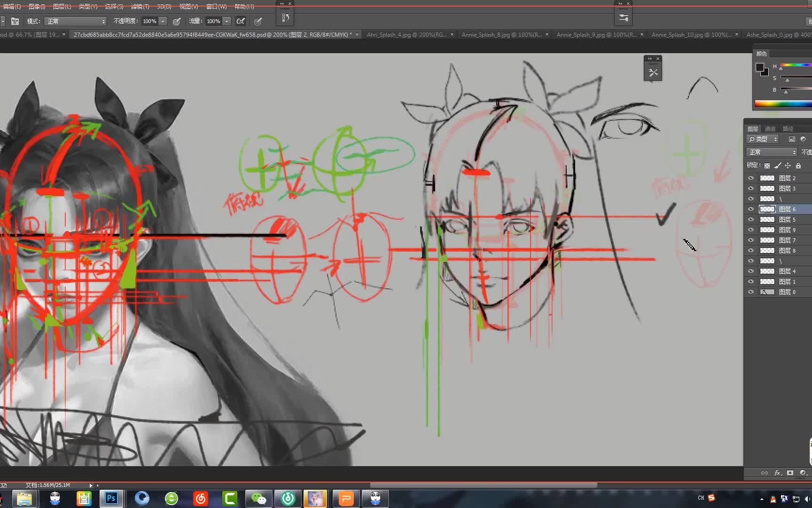Expand the collapsed history dock double arrows
812x508 pixels.
(x=282, y=3)
